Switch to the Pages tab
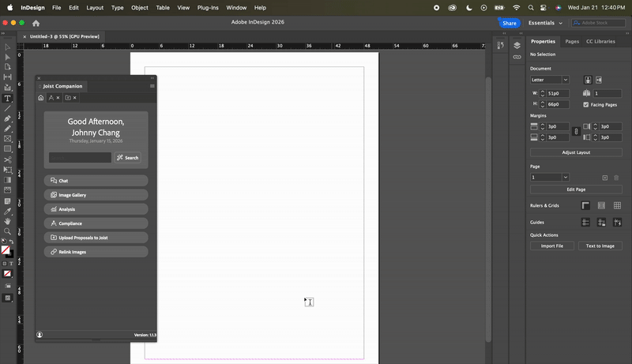Screen dimensions: 632x364 coord(571,42)
